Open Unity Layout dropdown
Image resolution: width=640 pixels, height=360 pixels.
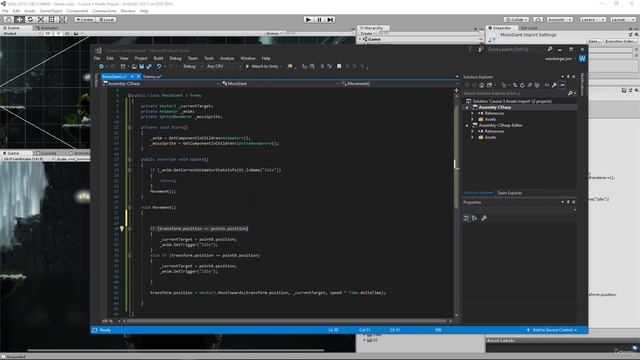click(x=622, y=19)
